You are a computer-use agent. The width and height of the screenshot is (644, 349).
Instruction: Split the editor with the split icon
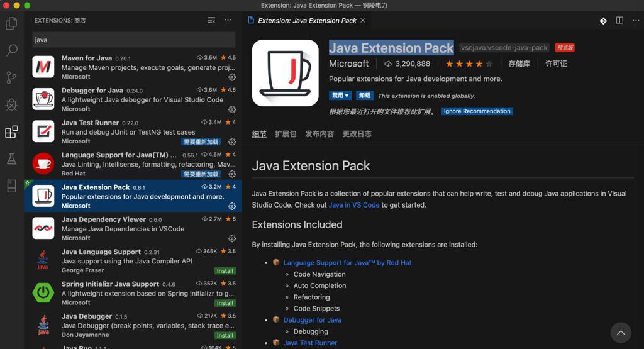[x=619, y=21]
